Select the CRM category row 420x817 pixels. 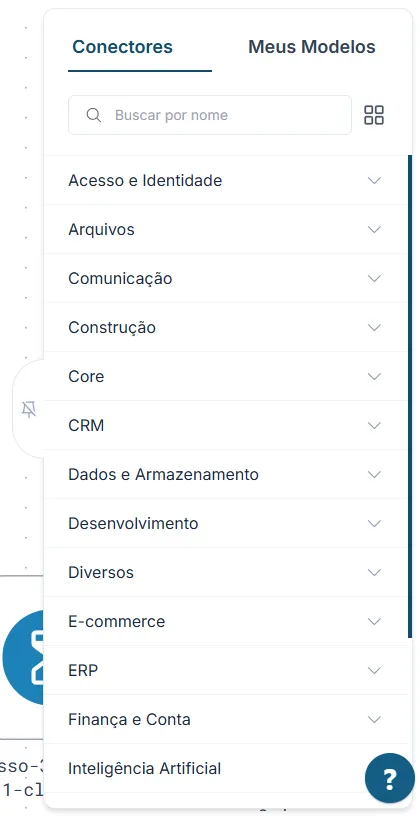click(225, 426)
